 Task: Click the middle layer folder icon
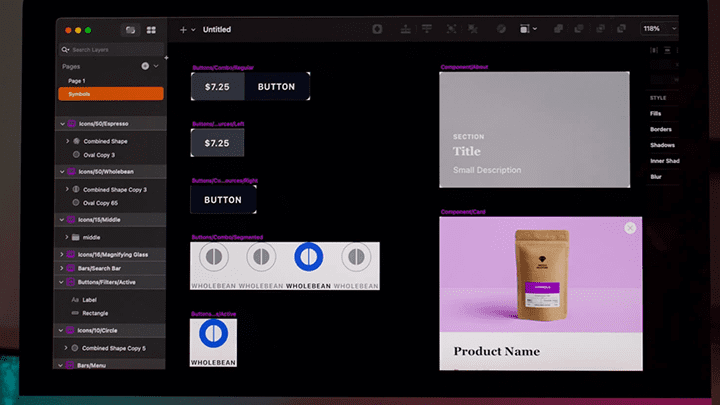tap(76, 237)
